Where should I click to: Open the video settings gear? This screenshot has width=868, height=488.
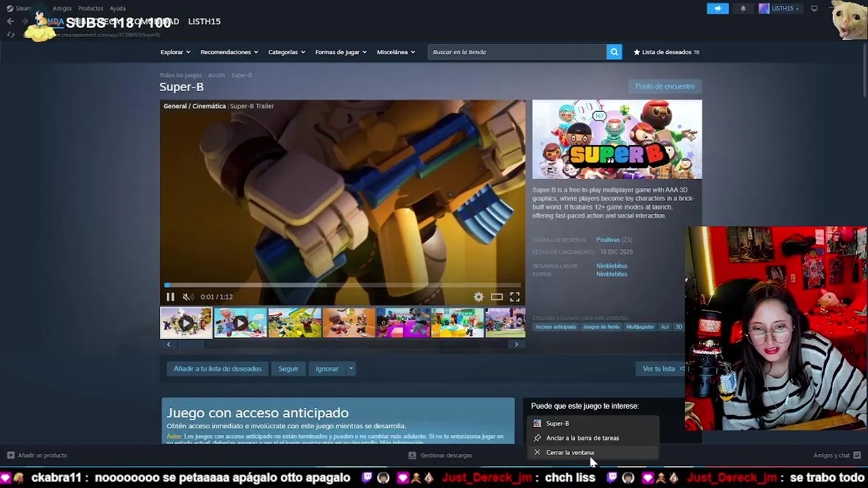[x=479, y=297]
